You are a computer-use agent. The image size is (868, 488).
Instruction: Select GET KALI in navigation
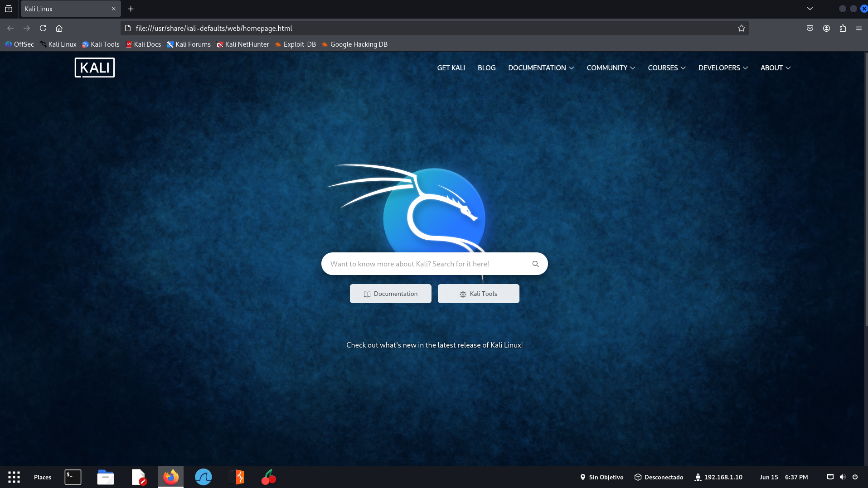(451, 68)
